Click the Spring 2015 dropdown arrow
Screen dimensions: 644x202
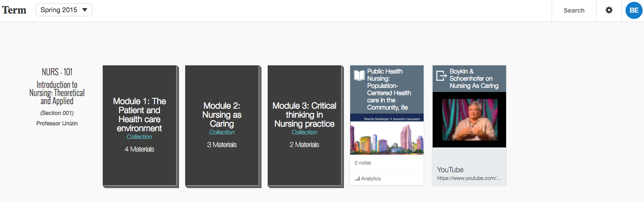click(85, 10)
